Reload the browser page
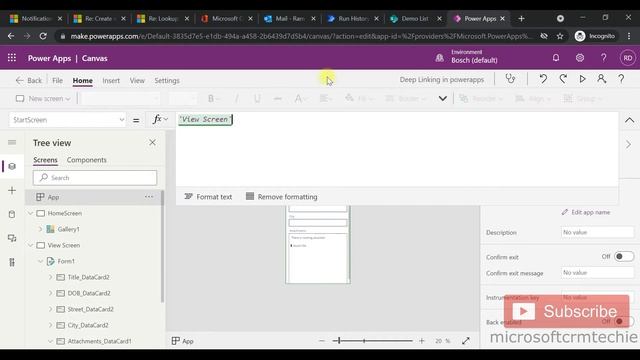The width and height of the screenshot is (640, 360). click(x=43, y=36)
